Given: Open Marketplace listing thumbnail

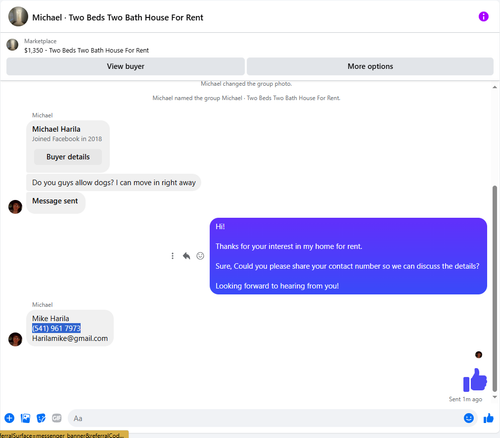Looking at the screenshot, I should [13, 45].
